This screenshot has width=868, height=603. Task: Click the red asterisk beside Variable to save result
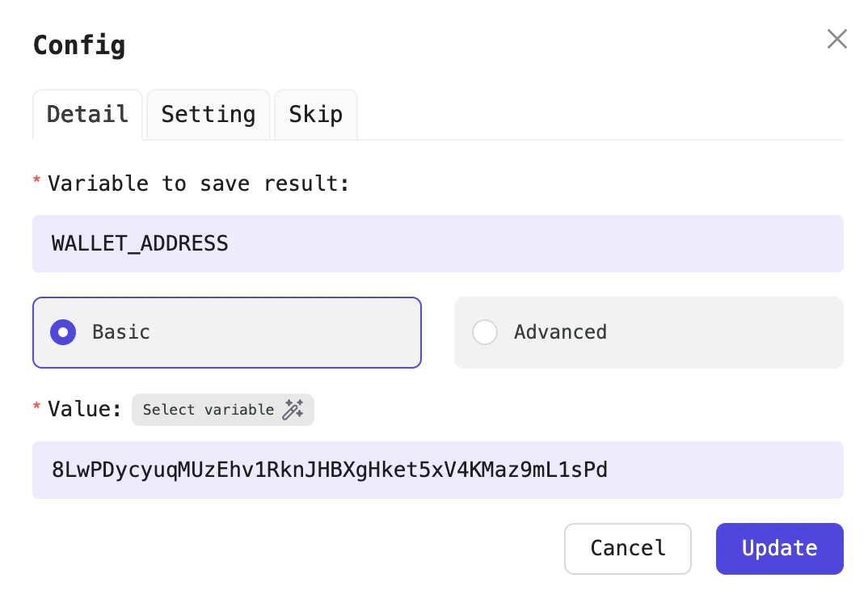pyautogui.click(x=37, y=183)
